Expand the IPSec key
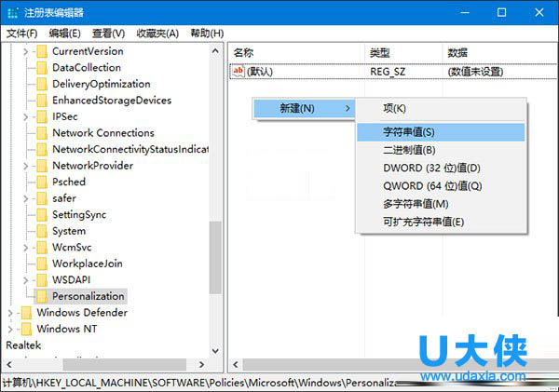This screenshot has width=559, height=392. pyautogui.click(x=26, y=117)
